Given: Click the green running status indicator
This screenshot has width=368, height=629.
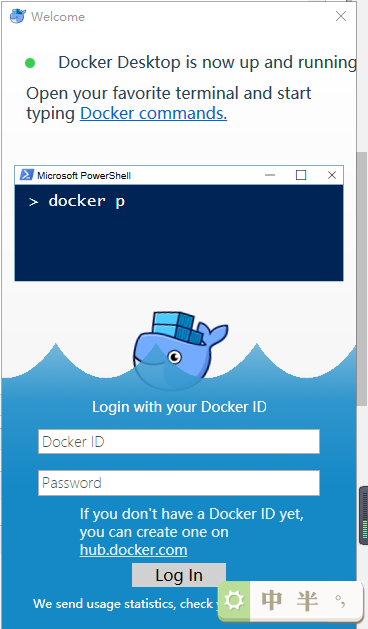Looking at the screenshot, I should (30, 63).
